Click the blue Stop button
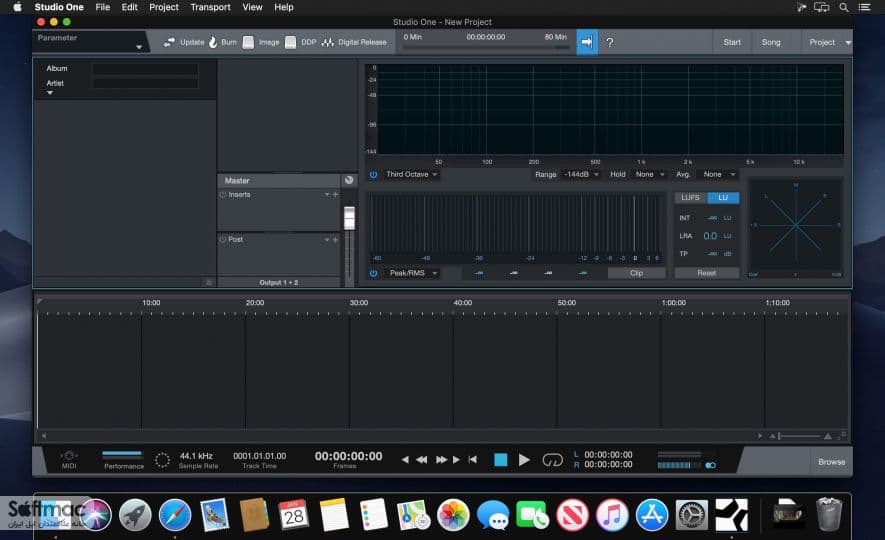This screenshot has height=540, width=885. (x=501, y=460)
